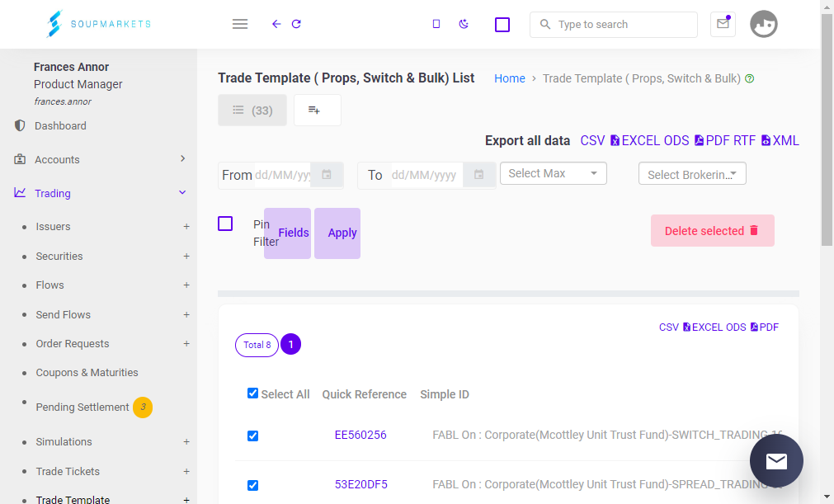Screen dimensions: 834x504
Task: Open the floating chat envelope button
Action: click(776, 460)
